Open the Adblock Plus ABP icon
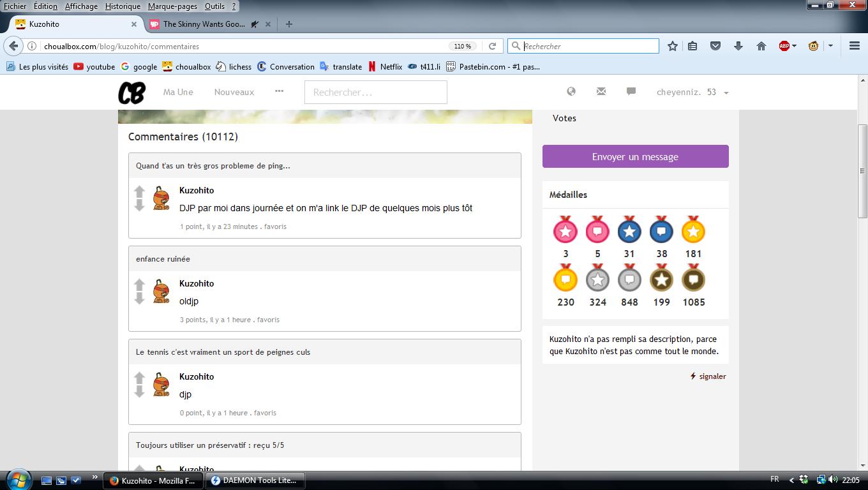Screen dimensions: 868x490 click(784, 46)
